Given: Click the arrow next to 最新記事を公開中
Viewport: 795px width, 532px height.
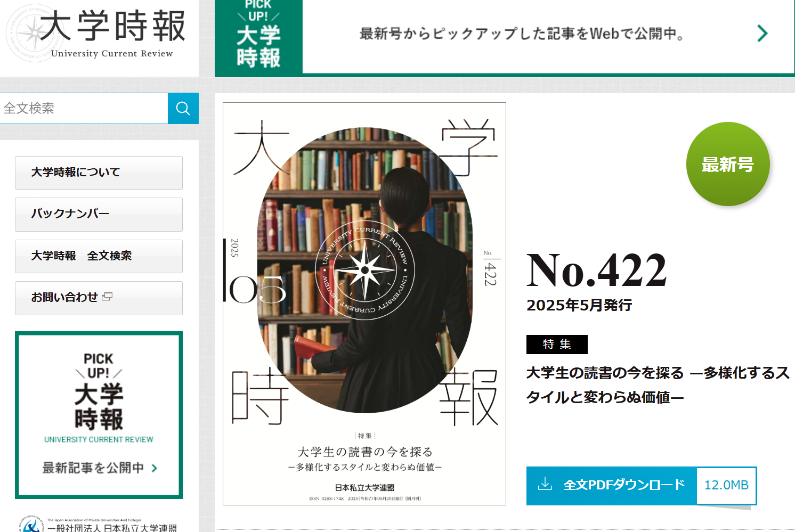Looking at the screenshot, I should 155,468.
